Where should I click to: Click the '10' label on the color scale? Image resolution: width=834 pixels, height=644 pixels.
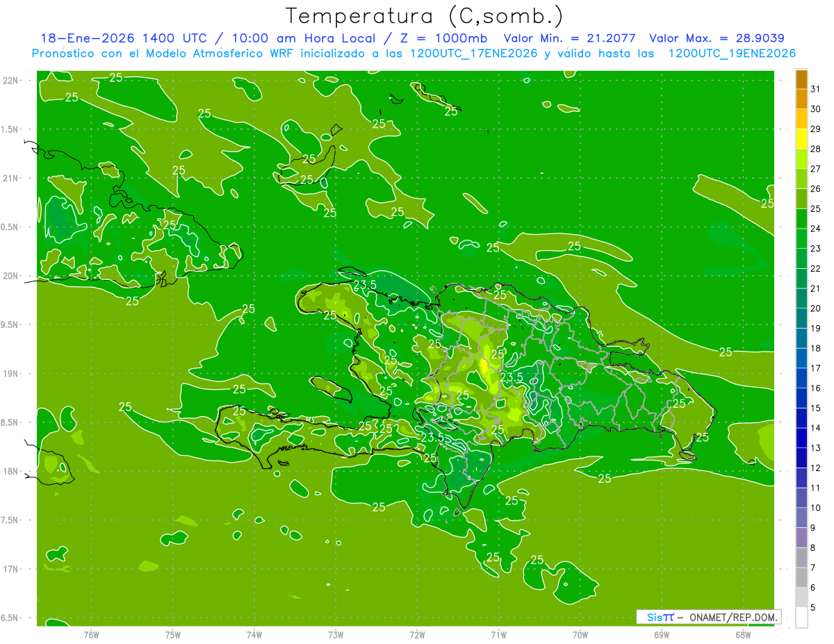pyautogui.click(x=815, y=508)
